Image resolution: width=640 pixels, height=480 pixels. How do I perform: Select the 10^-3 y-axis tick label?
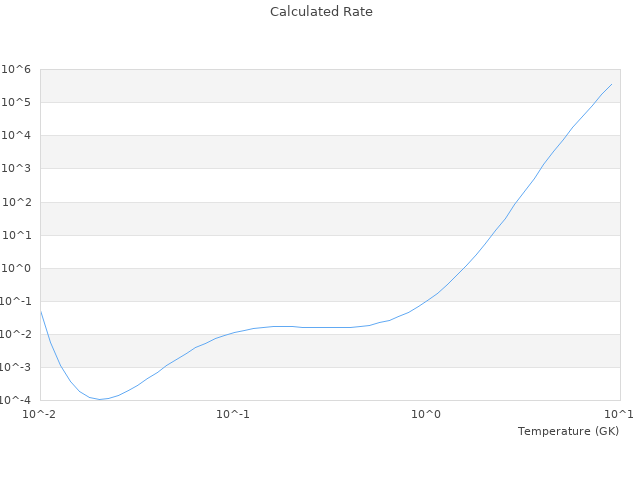pos(15,367)
